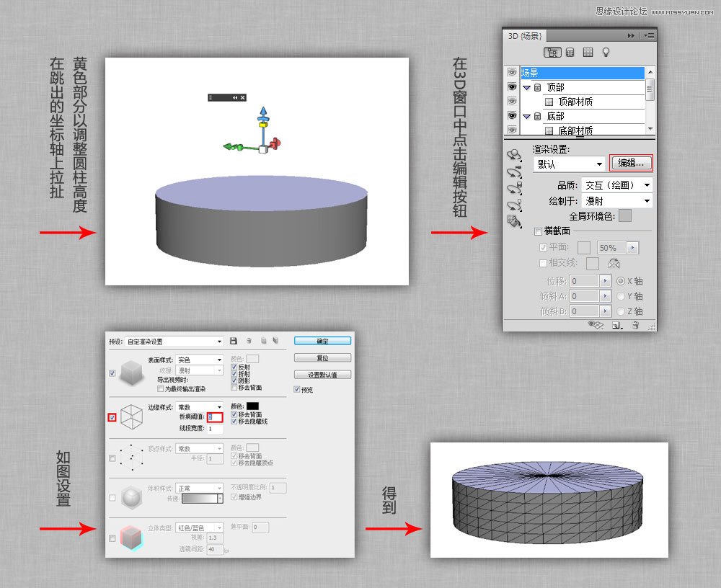The image size is (721, 588).
Task: Select the 底部 mesh item
Action: pyautogui.click(x=555, y=116)
